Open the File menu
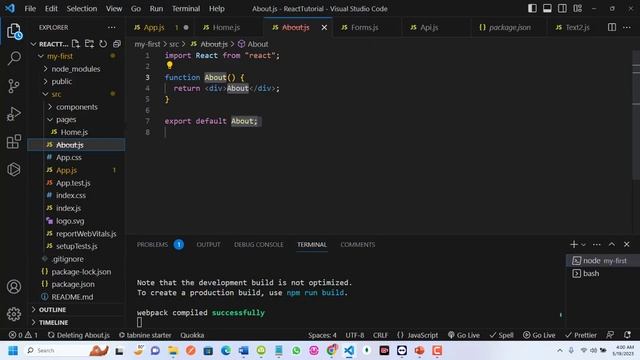Image resolution: width=640 pixels, height=360 pixels. tap(30, 8)
